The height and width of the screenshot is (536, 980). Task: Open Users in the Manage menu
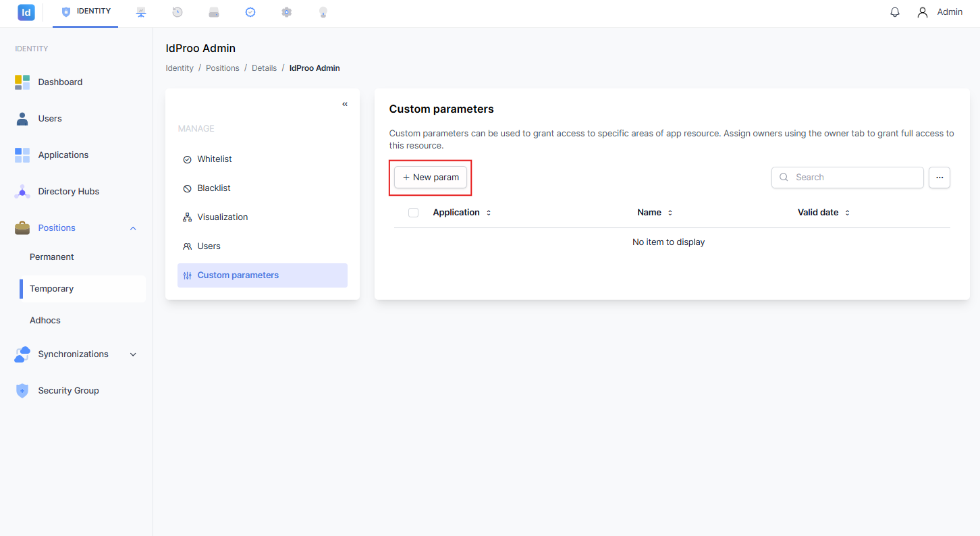tap(263, 246)
